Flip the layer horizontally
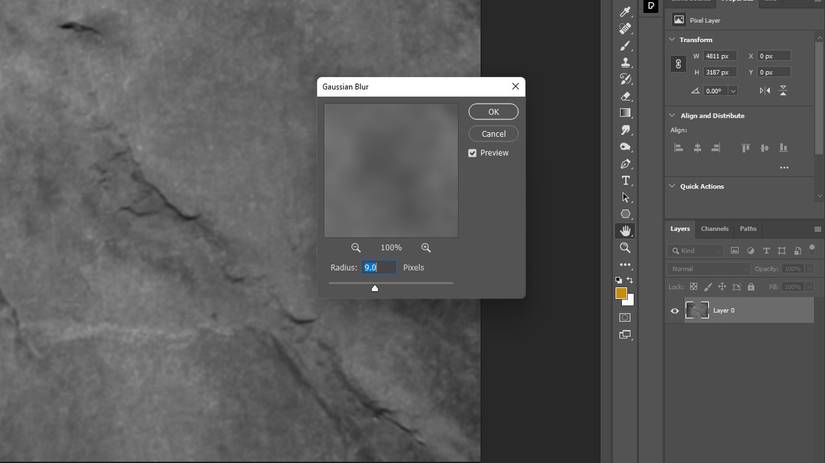 pyautogui.click(x=765, y=91)
